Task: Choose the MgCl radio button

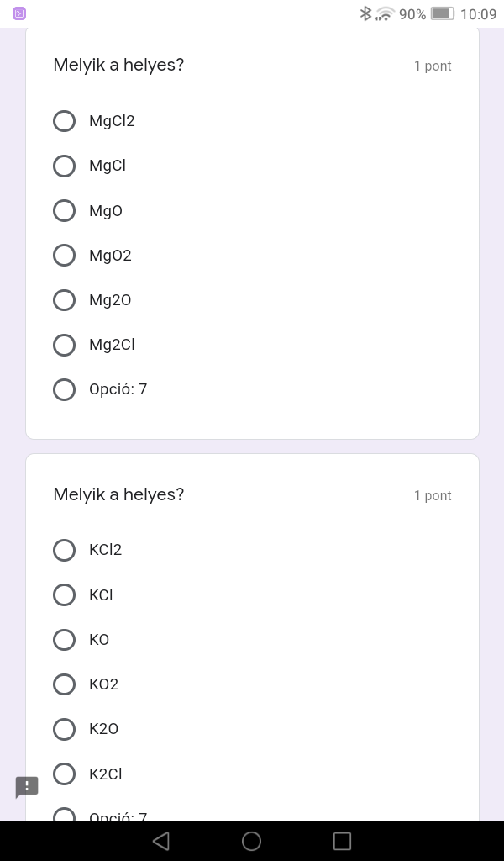Action: pyautogui.click(x=65, y=166)
